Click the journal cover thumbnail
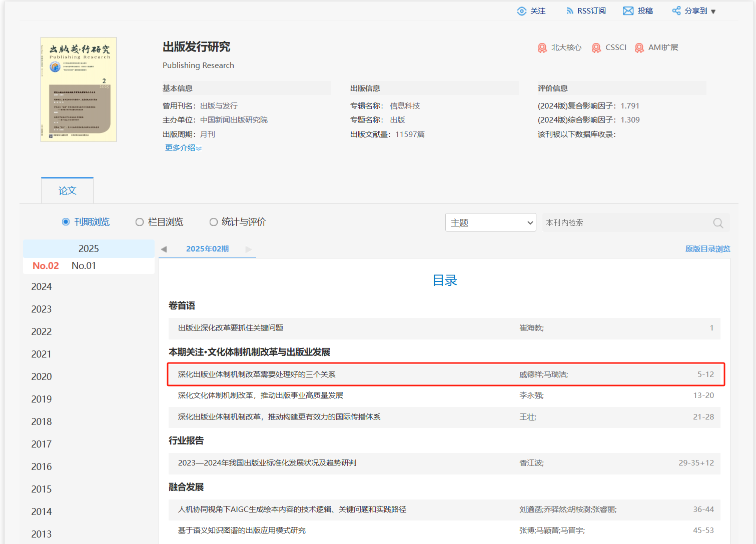This screenshot has height=544, width=756. coord(79,89)
